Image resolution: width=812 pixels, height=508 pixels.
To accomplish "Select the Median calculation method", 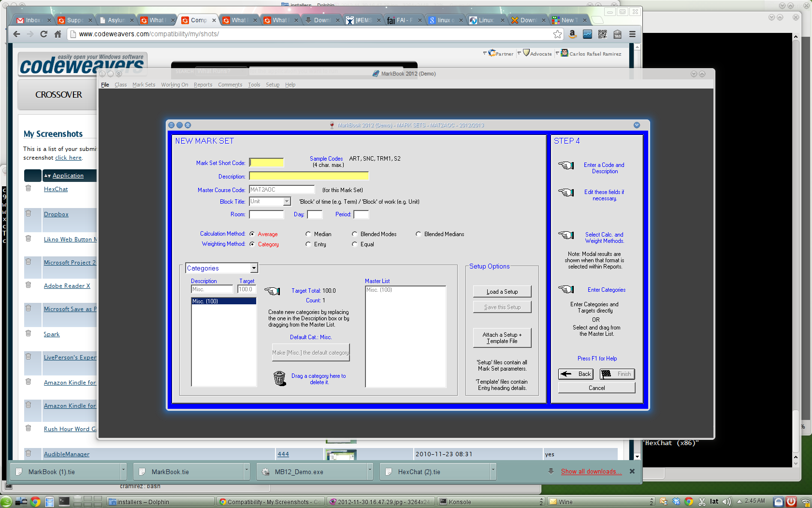I will click(x=308, y=234).
